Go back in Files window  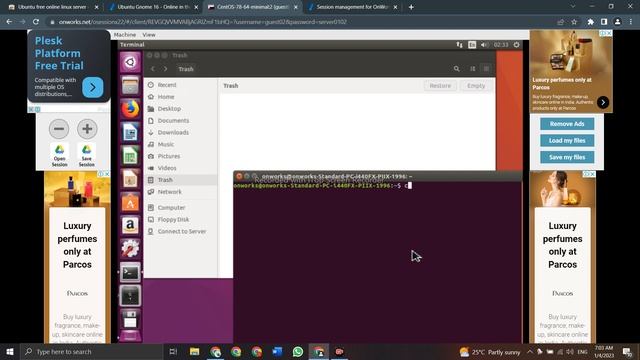click(153, 69)
